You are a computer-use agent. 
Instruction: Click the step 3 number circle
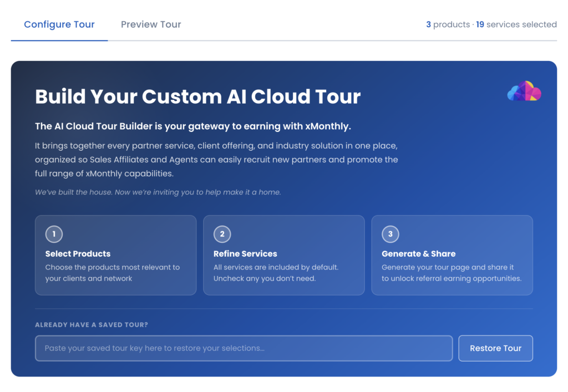click(390, 234)
